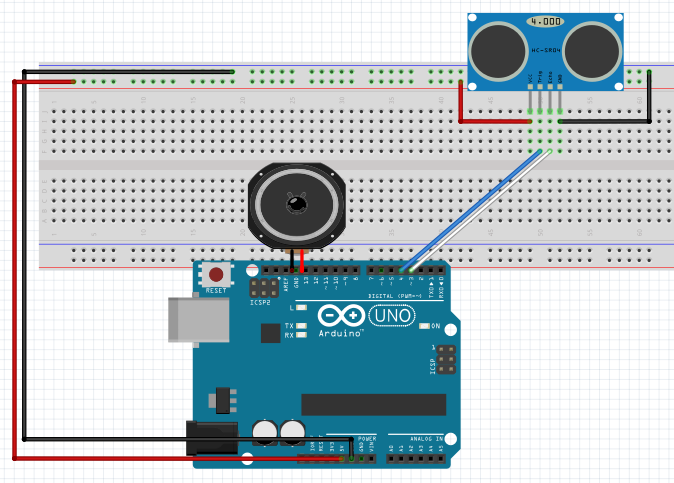Viewport: 674px width, 483px height.
Task: Click the ICSP header near ON LED
Action: [445, 360]
